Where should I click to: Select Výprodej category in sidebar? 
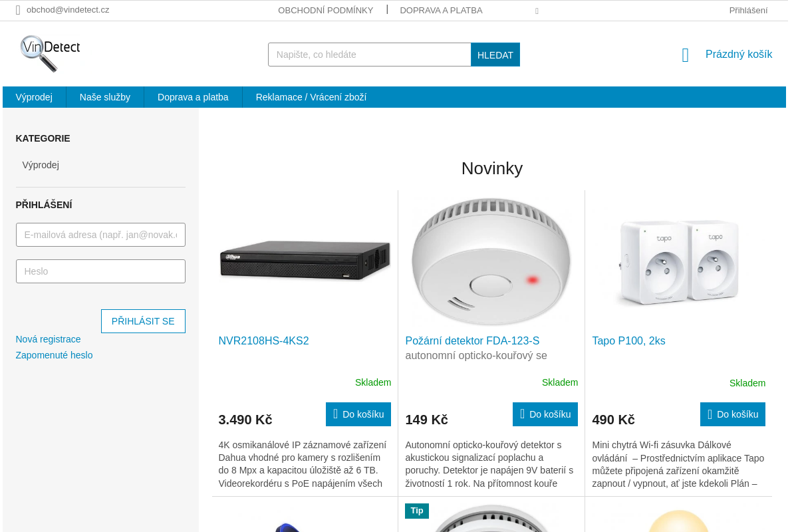41,165
